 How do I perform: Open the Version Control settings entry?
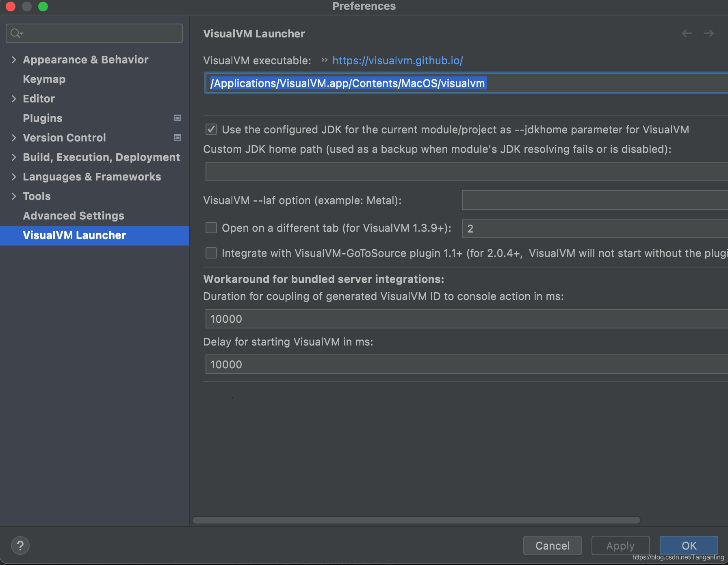coord(65,138)
